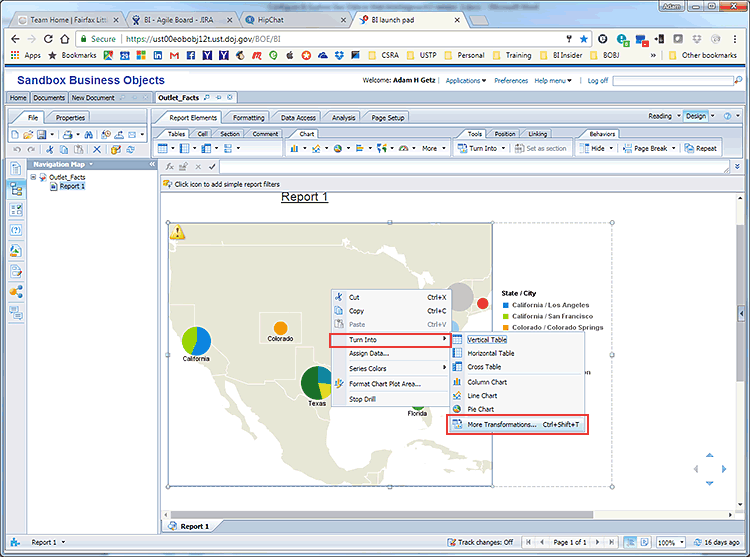Image resolution: width=750 pixels, height=557 pixels.
Task: Click the Repeat behavior button
Action: [700, 149]
